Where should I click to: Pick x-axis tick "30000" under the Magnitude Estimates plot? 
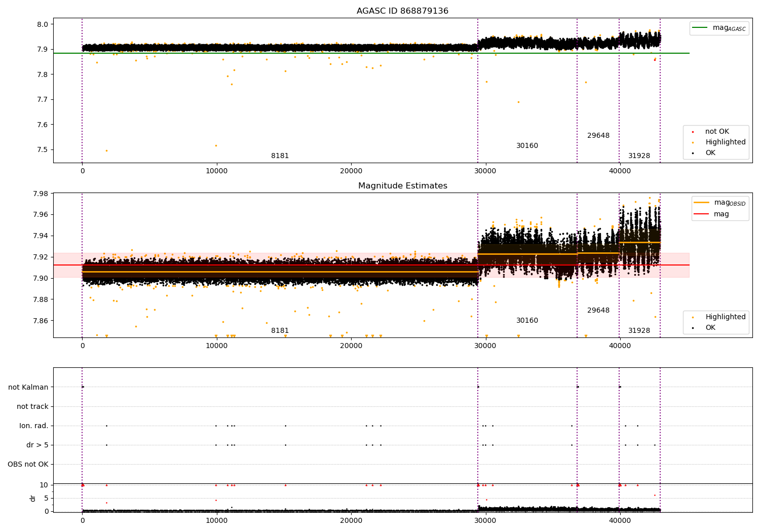tap(485, 346)
